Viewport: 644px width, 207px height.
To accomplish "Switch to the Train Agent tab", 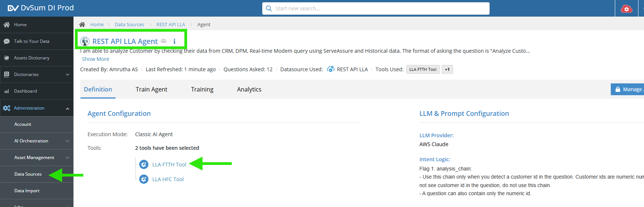I will [x=151, y=89].
